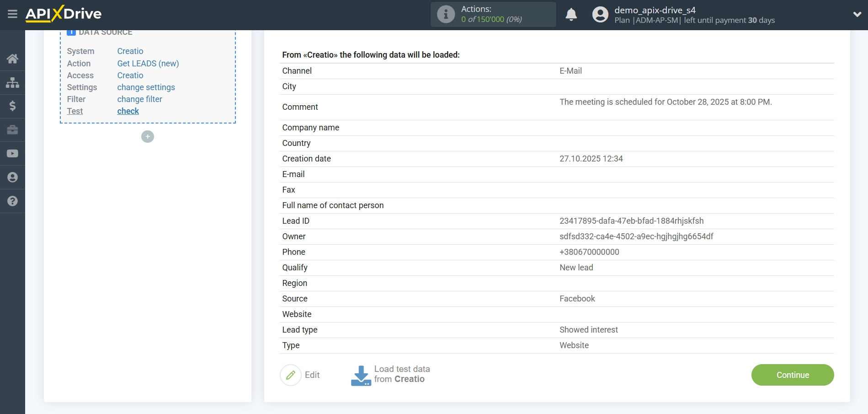Open the billing dollar icon in sidebar
Image resolution: width=868 pixels, height=414 pixels.
[12, 106]
